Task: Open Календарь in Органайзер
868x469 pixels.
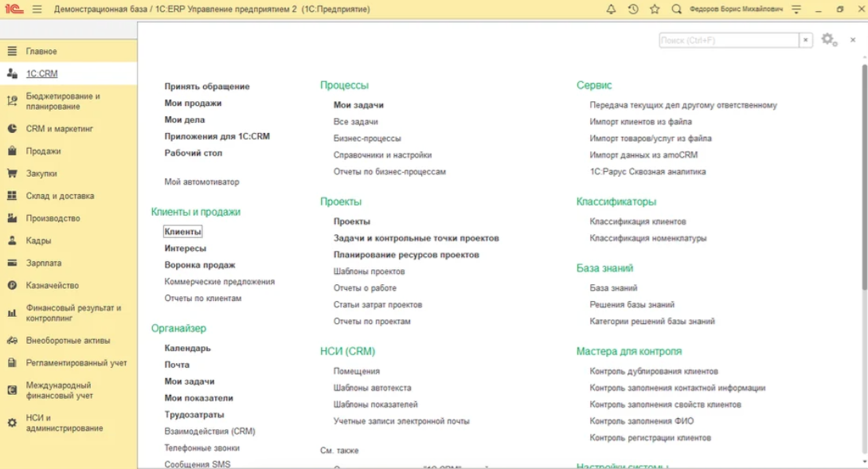Action: (187, 348)
